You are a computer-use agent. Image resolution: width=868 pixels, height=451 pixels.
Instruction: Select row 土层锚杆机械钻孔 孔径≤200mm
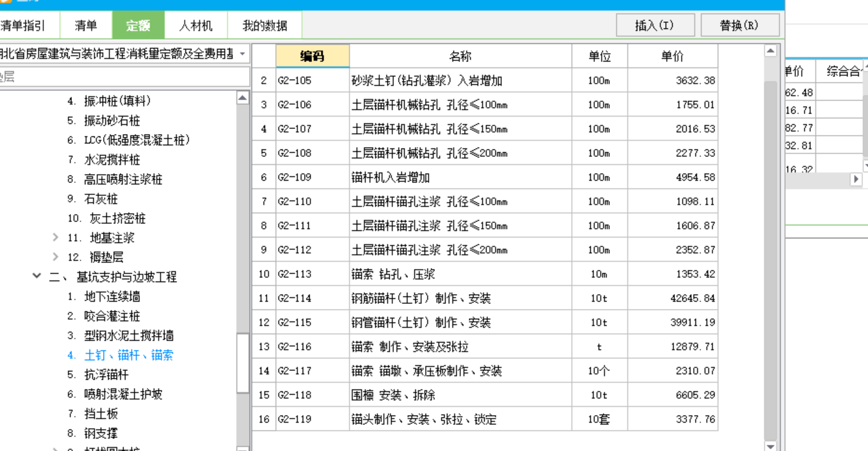(x=485, y=153)
